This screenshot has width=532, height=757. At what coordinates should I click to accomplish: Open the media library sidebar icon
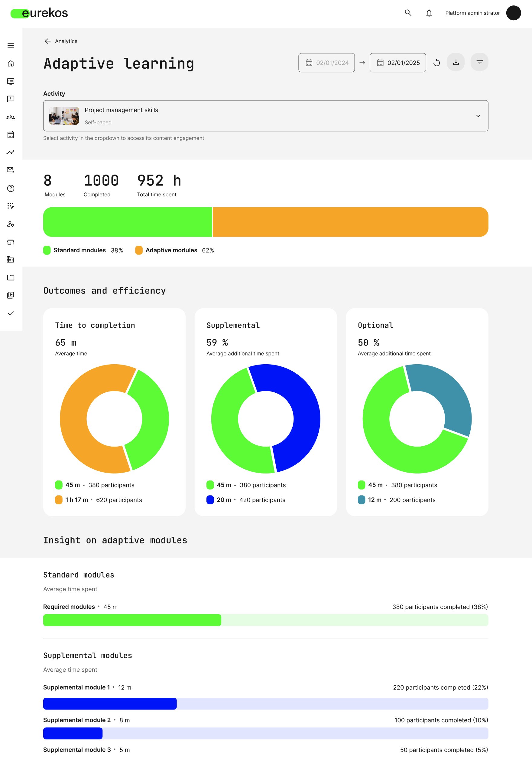point(11,295)
